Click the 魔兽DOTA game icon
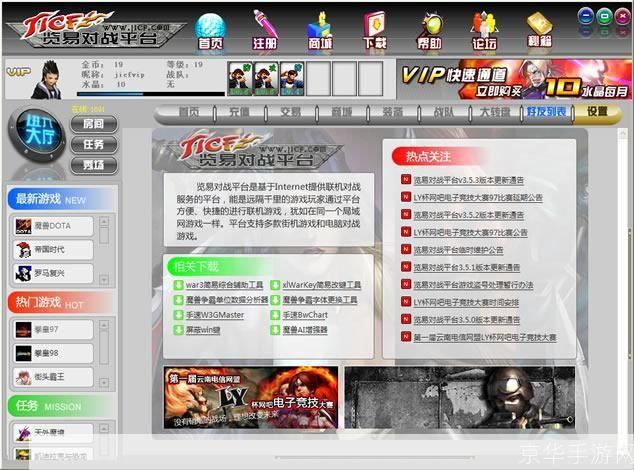The height and width of the screenshot is (470, 634). [x=23, y=226]
